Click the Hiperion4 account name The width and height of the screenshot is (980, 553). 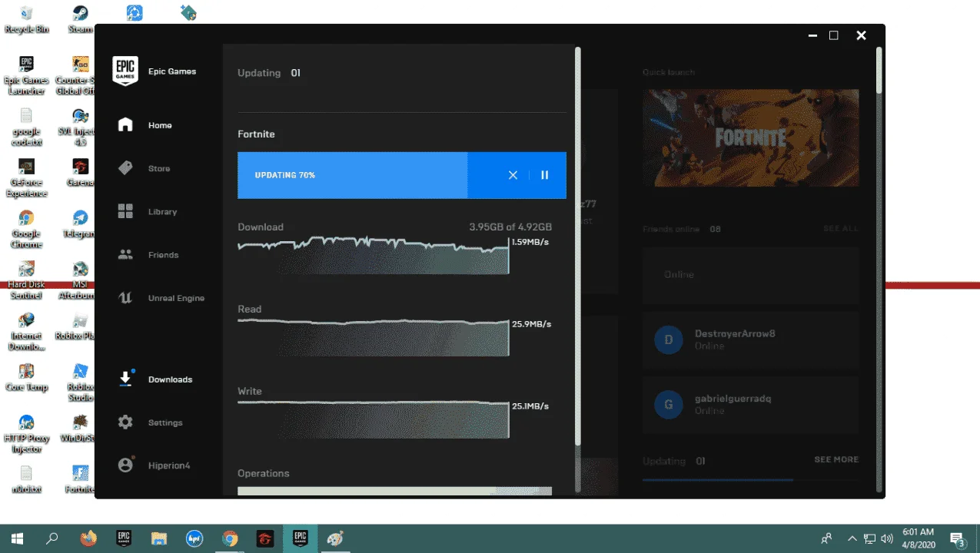pos(169,465)
